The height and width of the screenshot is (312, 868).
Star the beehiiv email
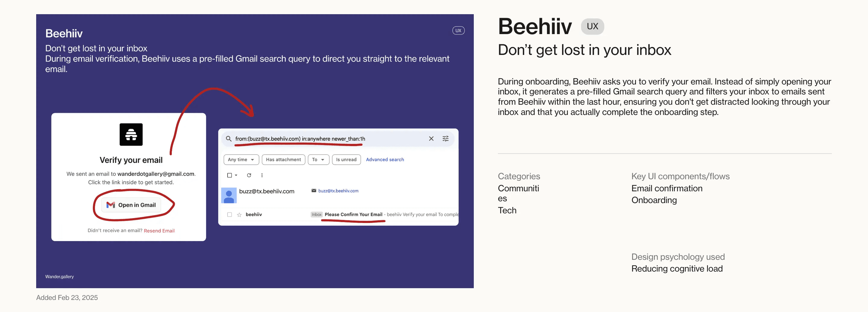click(x=239, y=215)
